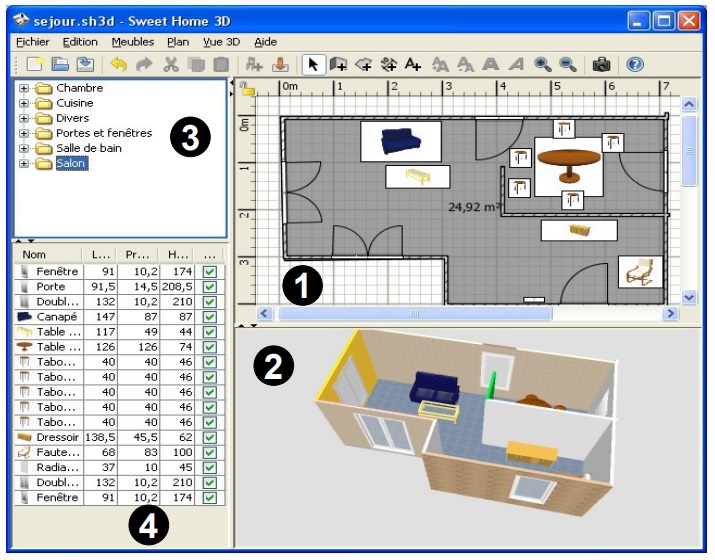The image size is (715, 560).
Task: Save the current home
Action: tap(85, 64)
